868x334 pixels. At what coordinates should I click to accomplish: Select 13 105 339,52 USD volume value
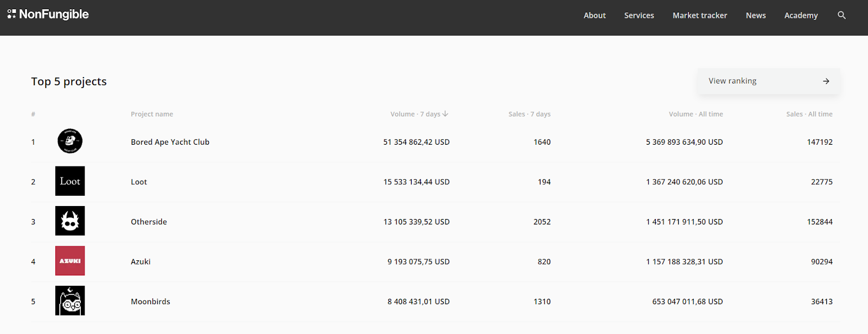[x=417, y=222]
